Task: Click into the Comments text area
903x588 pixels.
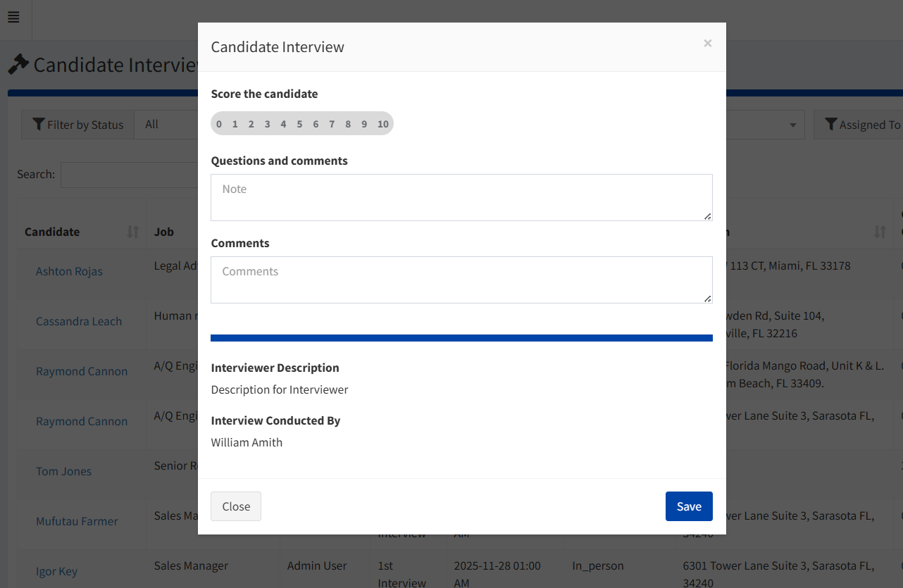Action: (x=461, y=280)
